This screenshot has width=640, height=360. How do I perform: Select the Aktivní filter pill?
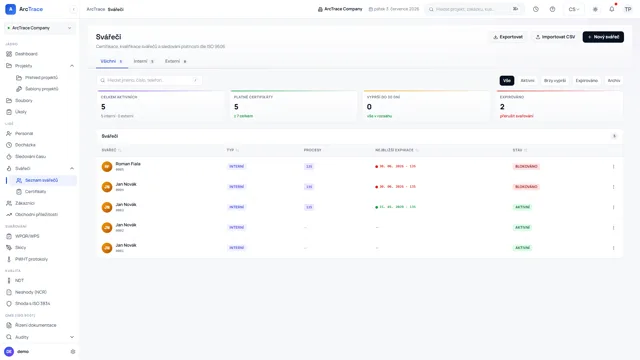point(527,81)
